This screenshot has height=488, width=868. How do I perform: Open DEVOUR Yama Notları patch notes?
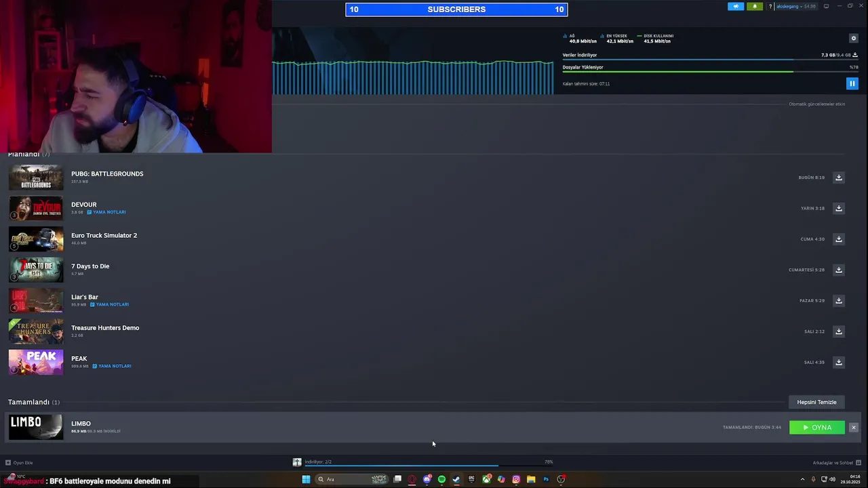(106, 212)
